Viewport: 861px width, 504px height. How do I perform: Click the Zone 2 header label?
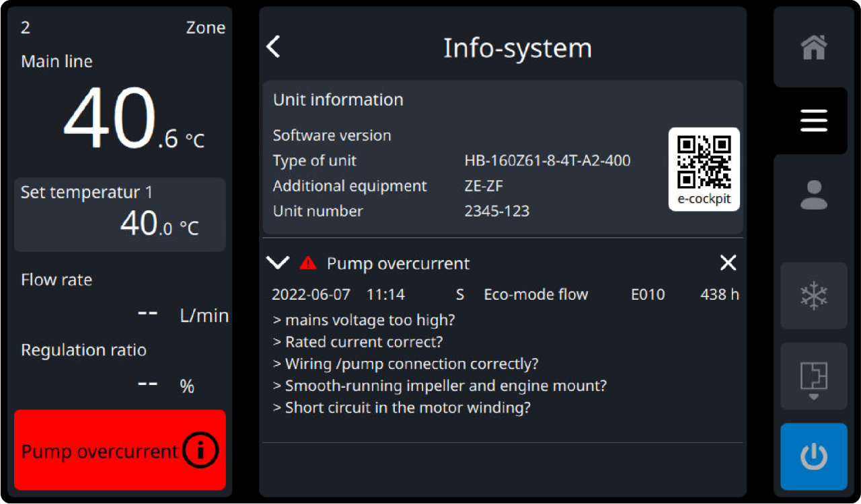(x=122, y=28)
